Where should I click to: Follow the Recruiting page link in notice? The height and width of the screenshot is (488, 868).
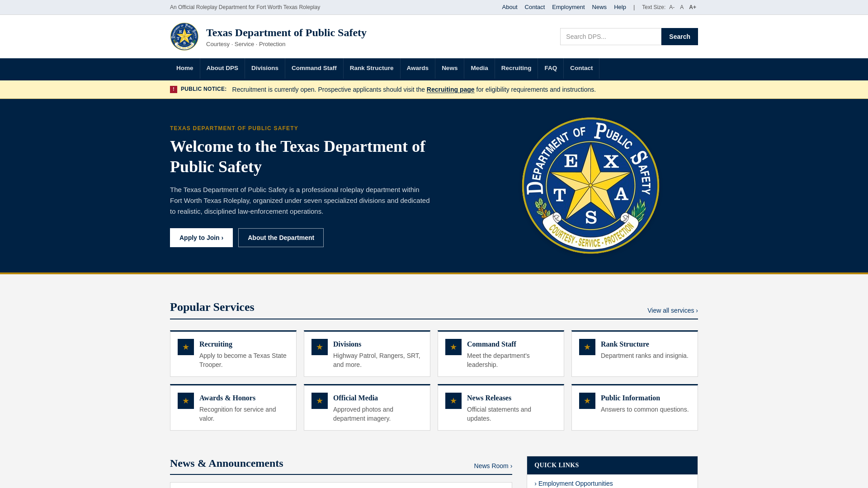click(450, 89)
